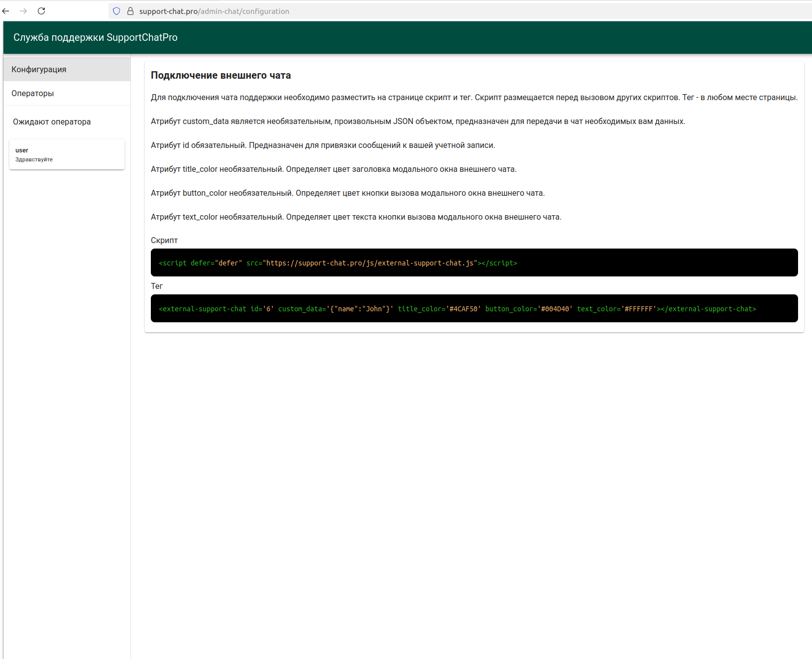This screenshot has width=812, height=659.
Task: Click the '#004D40' button_color value in the tag
Action: [555, 309]
